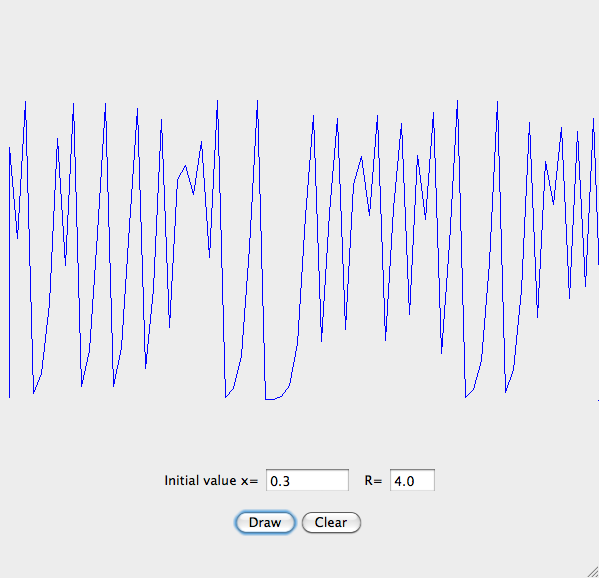The width and height of the screenshot is (599, 578).
Task: Focus the R parameter input field
Action: point(412,480)
